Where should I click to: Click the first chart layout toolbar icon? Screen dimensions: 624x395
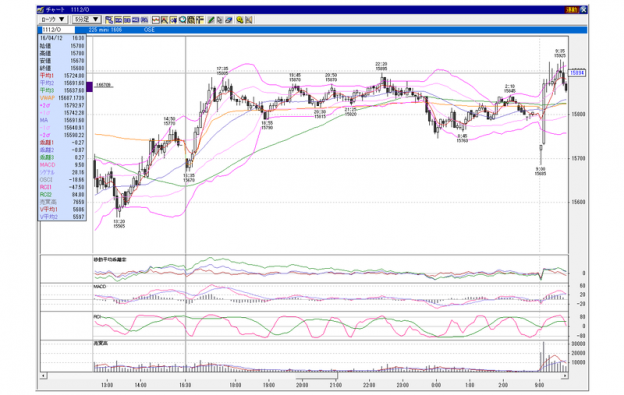click(x=109, y=20)
